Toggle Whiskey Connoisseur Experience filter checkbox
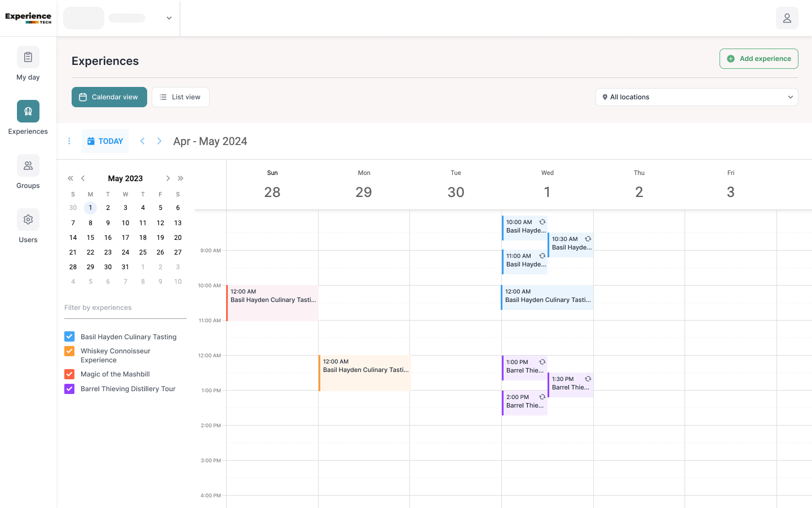 (69, 351)
